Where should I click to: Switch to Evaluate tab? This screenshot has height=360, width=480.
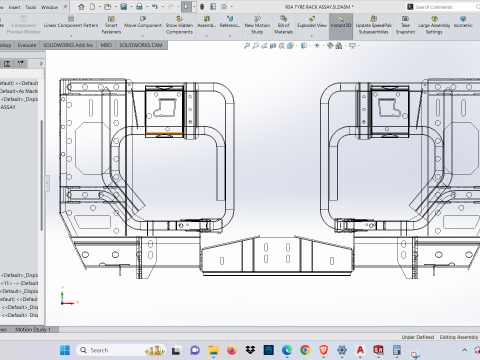(x=27, y=45)
